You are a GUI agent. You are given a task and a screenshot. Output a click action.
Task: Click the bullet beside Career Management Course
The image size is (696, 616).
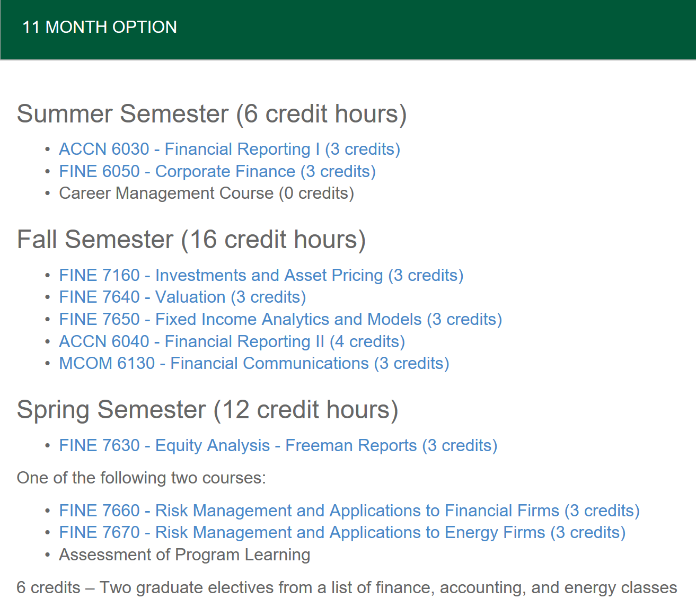click(x=48, y=193)
